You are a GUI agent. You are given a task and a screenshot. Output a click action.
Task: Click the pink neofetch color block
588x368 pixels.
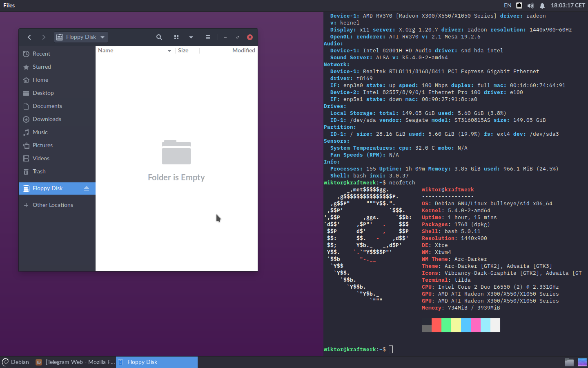coord(476,325)
